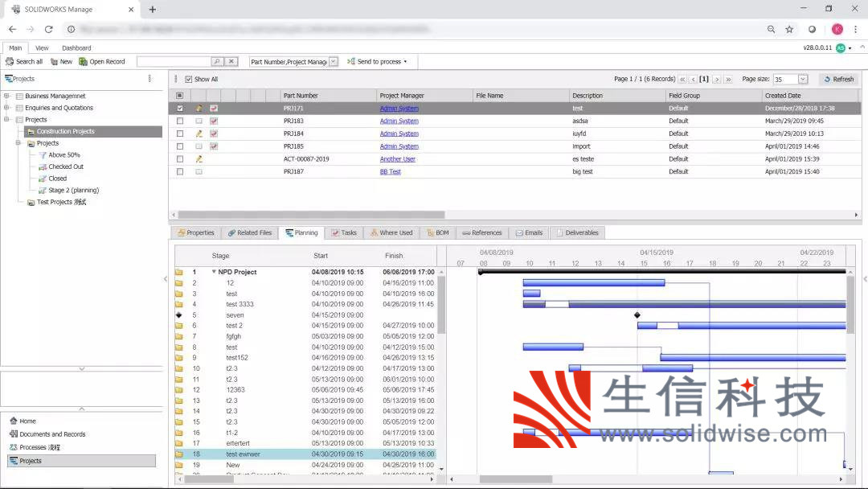Check the ACT-00087-2019 row checkbox
This screenshot has width=868, height=489.
[180, 159]
